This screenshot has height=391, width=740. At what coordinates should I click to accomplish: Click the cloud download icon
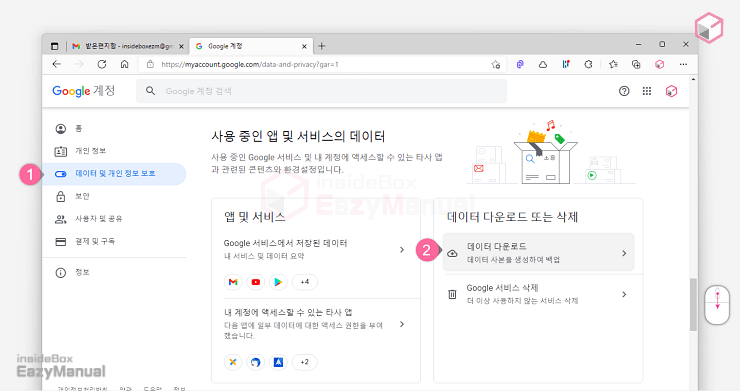pos(452,254)
